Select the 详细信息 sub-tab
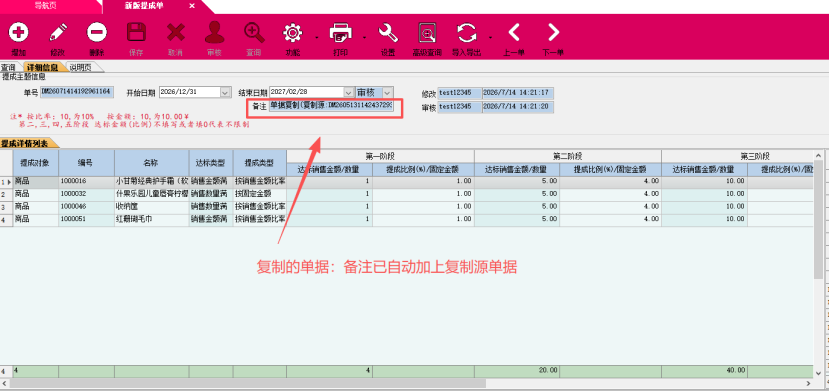This screenshot has width=829, height=391. coord(43,68)
